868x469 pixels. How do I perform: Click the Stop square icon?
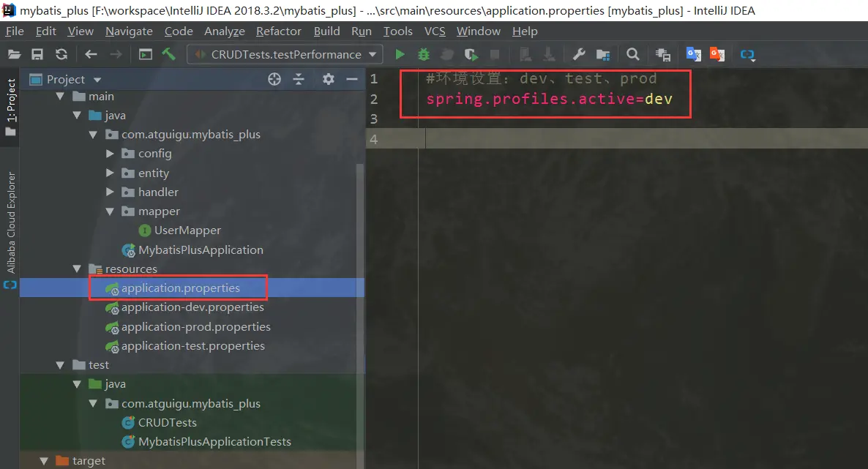[x=495, y=54]
